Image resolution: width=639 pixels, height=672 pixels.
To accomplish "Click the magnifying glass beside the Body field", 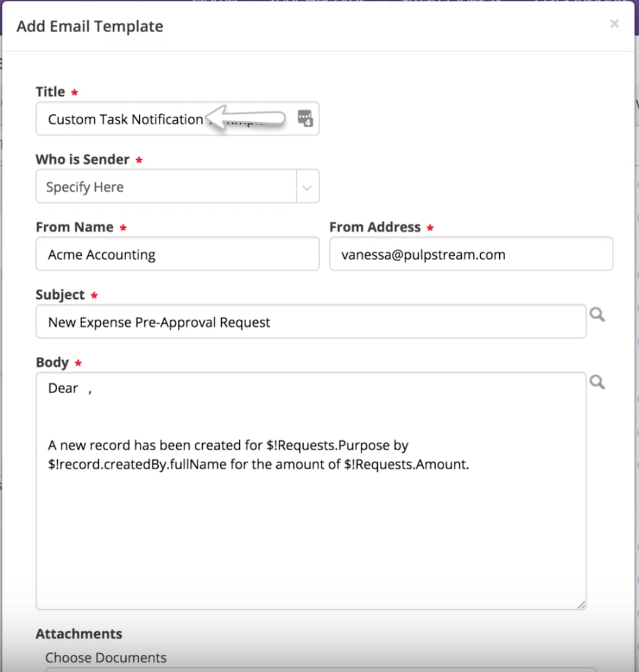I will pyautogui.click(x=597, y=381).
